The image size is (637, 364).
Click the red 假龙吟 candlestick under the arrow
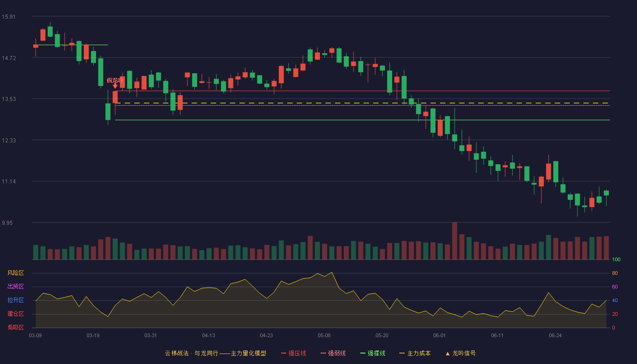(x=115, y=97)
